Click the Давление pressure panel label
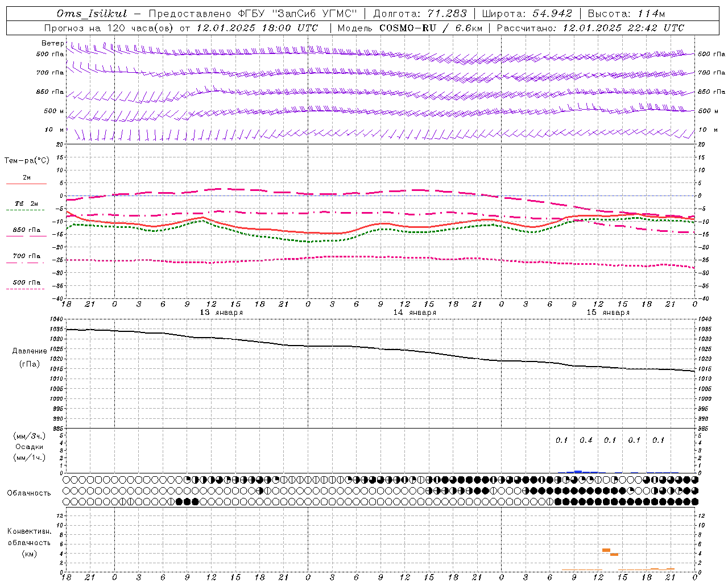The height and width of the screenshot is (582, 728). 30,351
